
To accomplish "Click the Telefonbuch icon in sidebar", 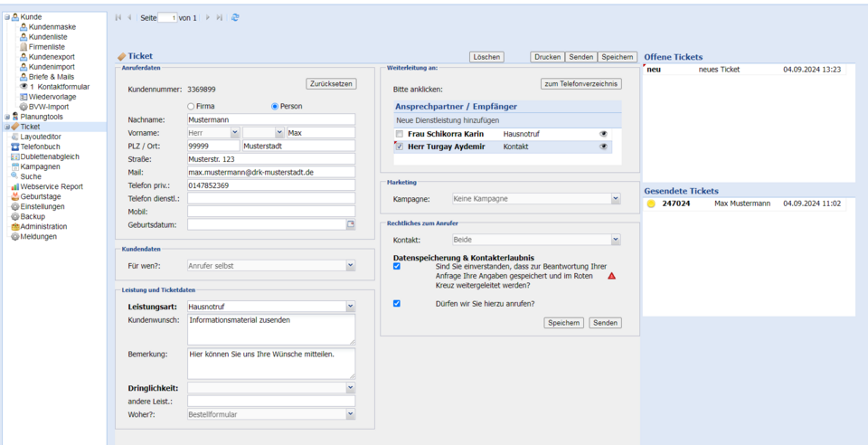I will (15, 147).
